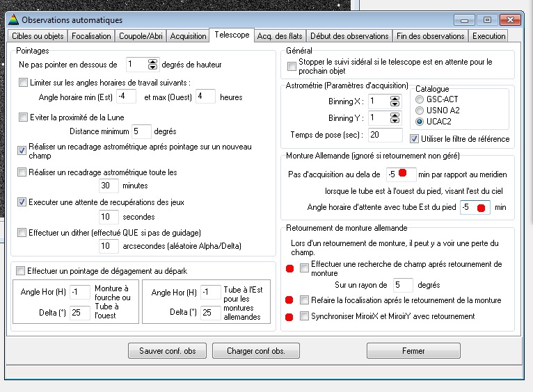
Task: Increase Binning X value
Action: pos(395,99)
